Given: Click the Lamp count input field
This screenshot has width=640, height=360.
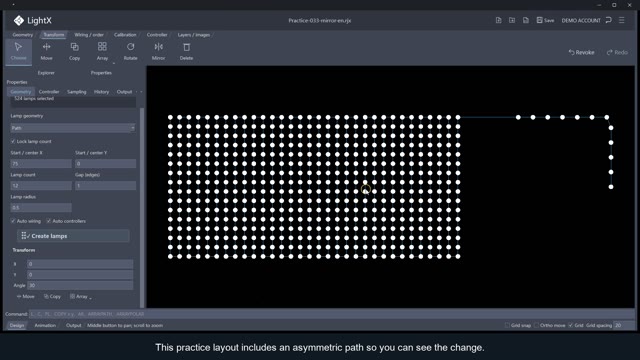Looking at the screenshot, I should [x=41, y=186].
